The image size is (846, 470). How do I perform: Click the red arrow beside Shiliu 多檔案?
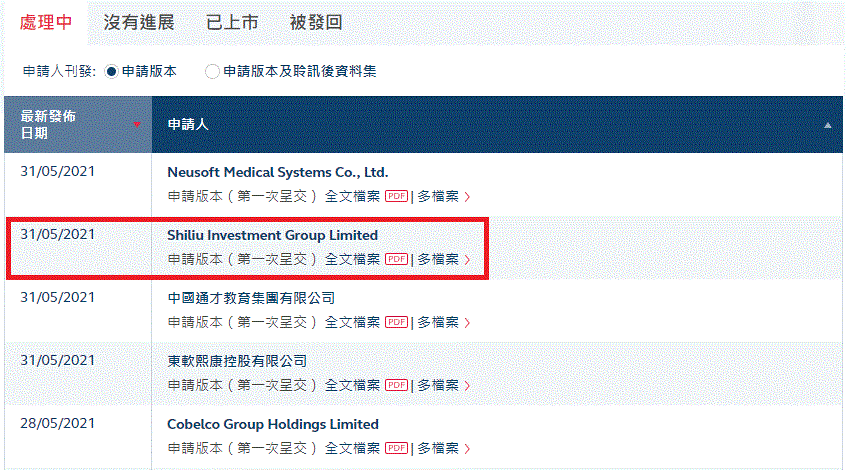click(x=467, y=260)
